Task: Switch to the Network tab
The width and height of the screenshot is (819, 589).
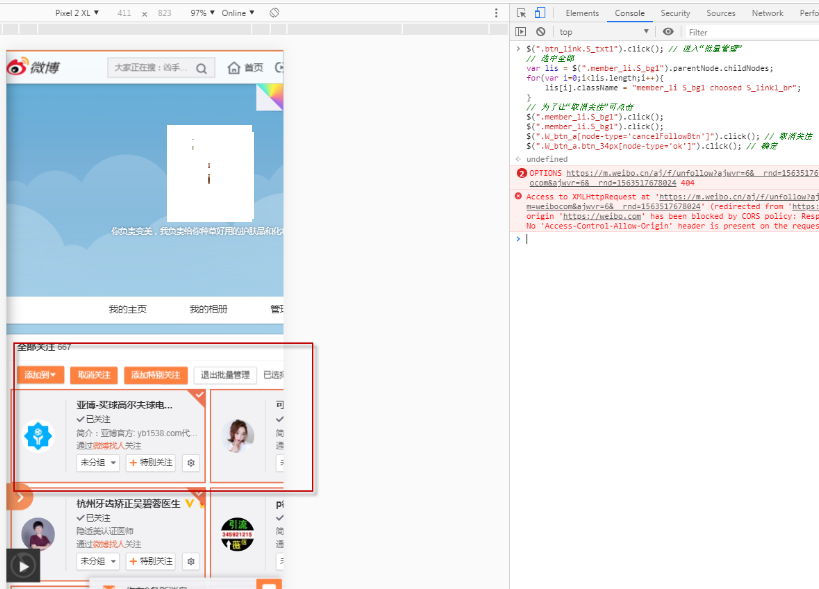Action: click(x=767, y=13)
